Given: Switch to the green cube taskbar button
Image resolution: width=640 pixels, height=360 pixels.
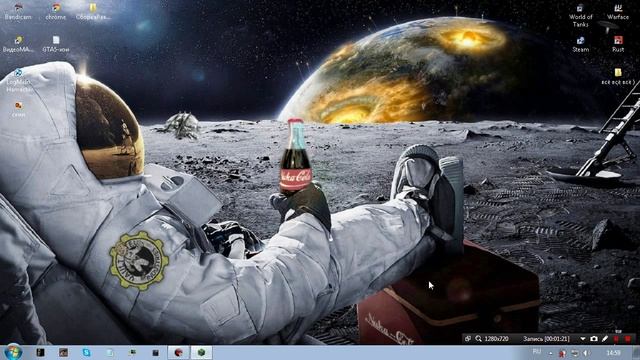Looking at the screenshot, I should tap(201, 352).
